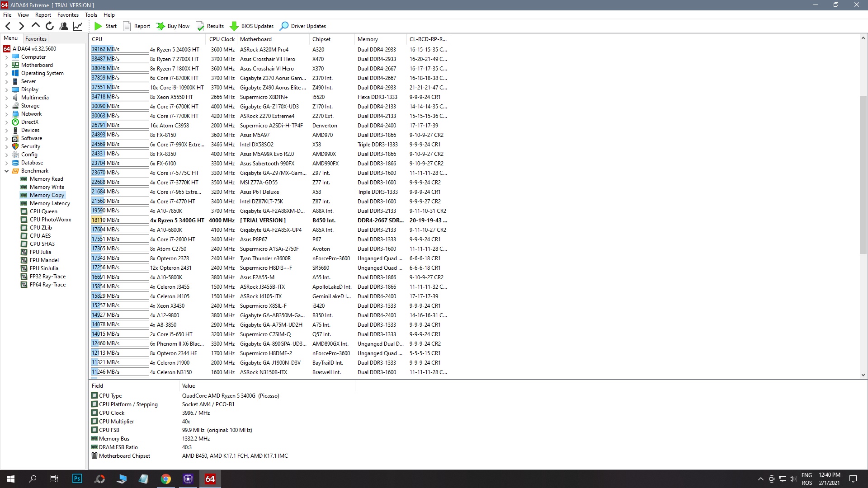Select Multimedia in the tree
Viewport: 868px width, 488px height.
pos(35,98)
